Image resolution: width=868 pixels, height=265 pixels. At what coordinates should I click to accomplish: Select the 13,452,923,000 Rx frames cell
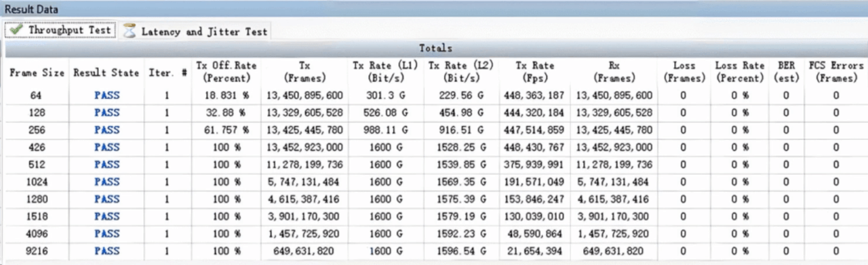[x=614, y=147]
